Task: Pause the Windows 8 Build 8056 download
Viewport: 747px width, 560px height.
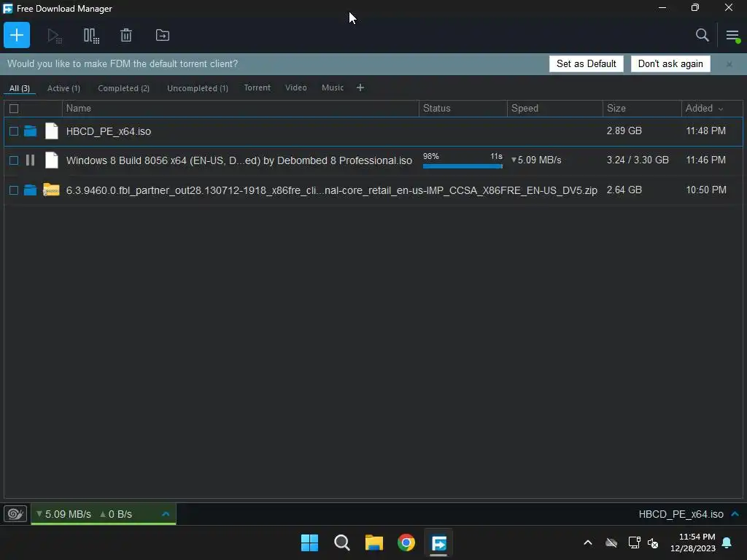Action: (x=30, y=160)
